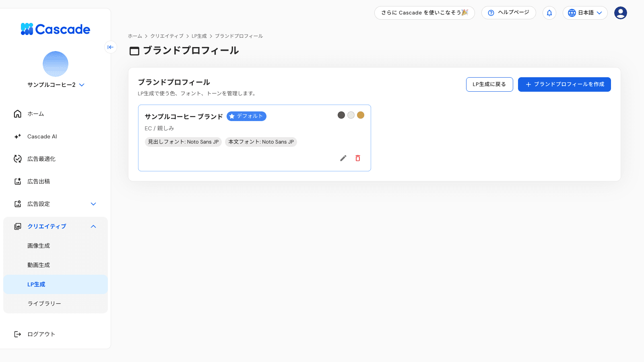The width and height of the screenshot is (644, 362).
Task: Expand the 広告設定 chevron
Action: [x=93, y=204]
